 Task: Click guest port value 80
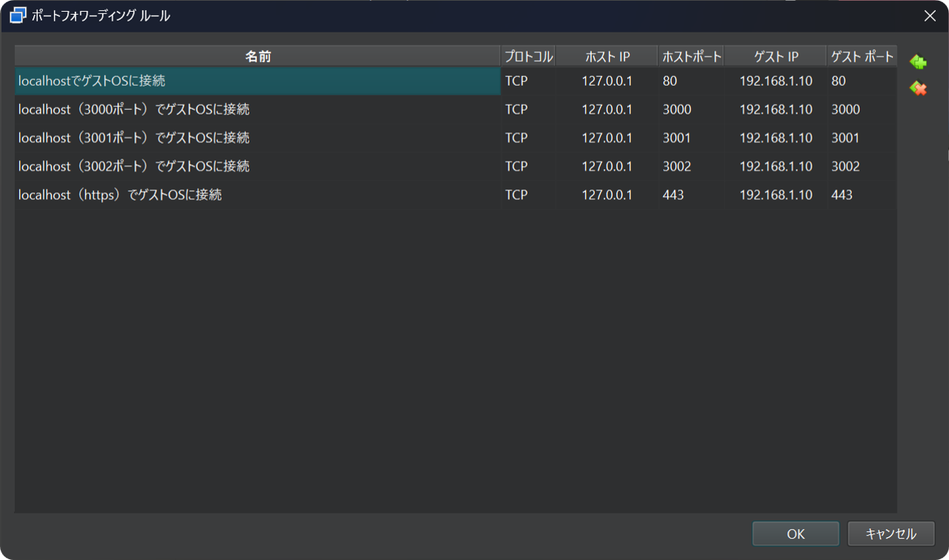[x=838, y=81]
